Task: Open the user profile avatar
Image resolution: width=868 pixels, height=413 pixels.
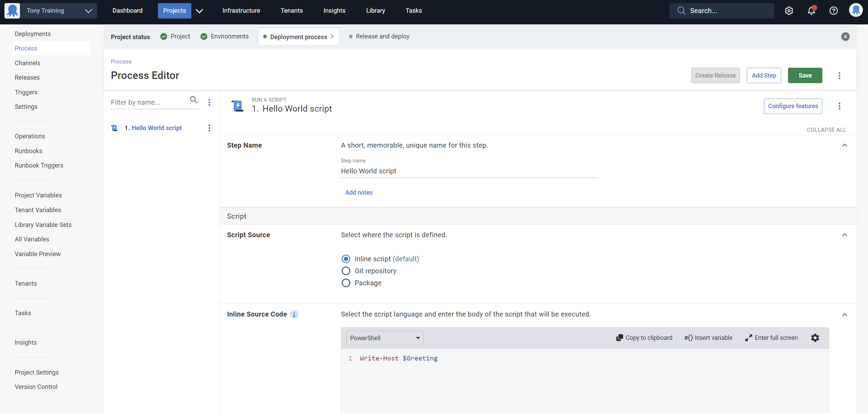Action: pos(856,10)
